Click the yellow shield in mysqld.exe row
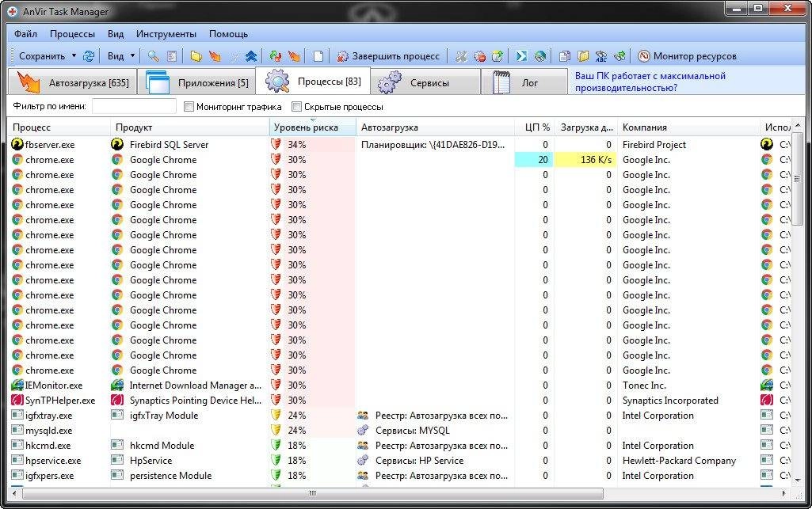This screenshot has height=509, width=812. tap(276, 430)
